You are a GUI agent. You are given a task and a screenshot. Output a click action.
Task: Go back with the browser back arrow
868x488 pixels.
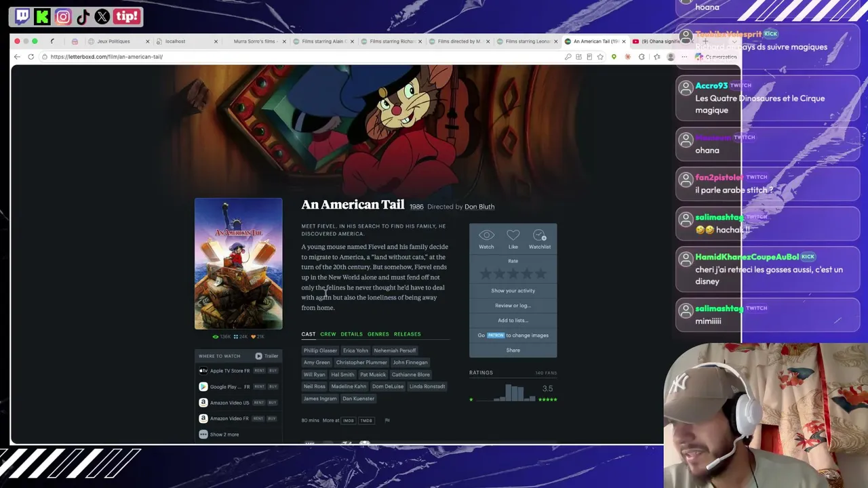pyautogui.click(x=17, y=57)
